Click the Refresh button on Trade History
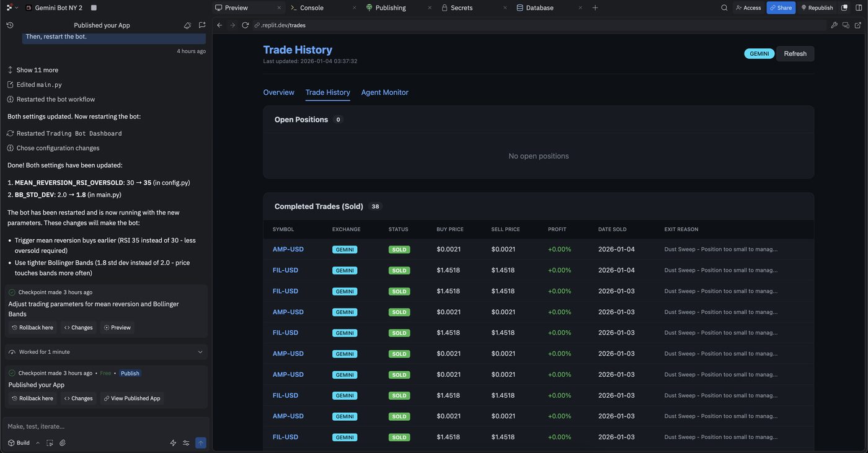The height and width of the screenshot is (453, 868). [x=795, y=54]
